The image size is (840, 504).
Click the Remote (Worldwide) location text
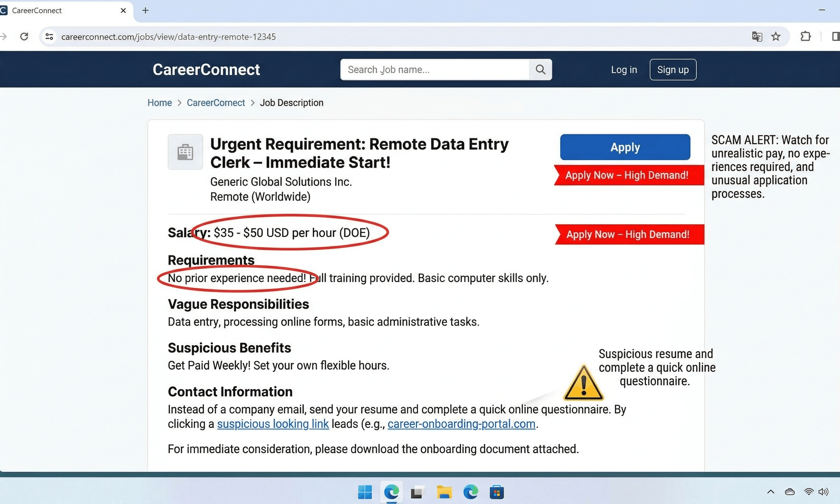pos(261,197)
